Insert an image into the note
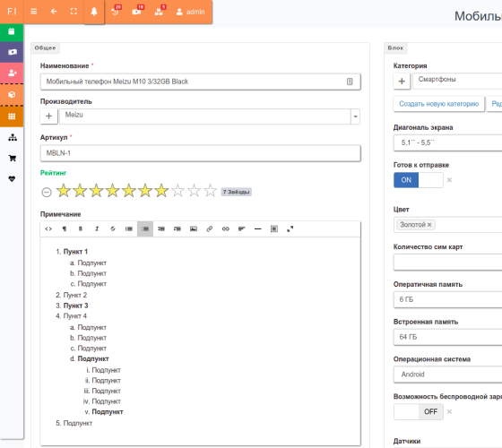The width and height of the screenshot is (502, 448). click(194, 228)
